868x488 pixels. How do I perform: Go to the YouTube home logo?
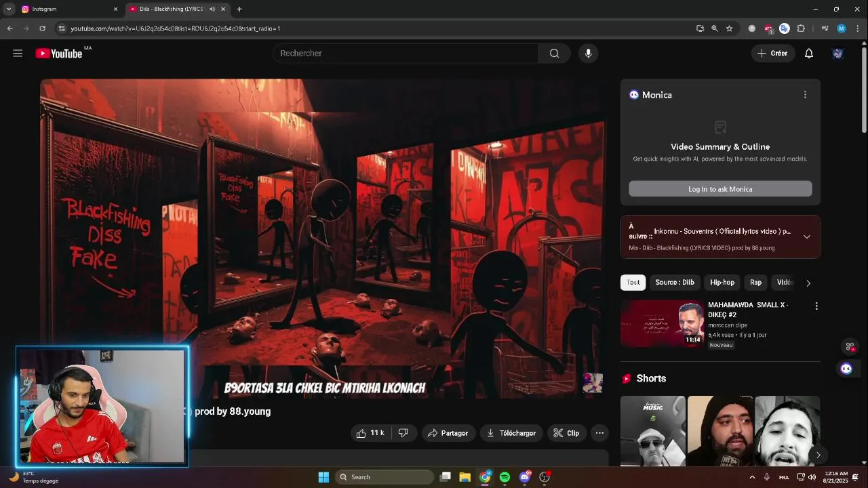point(59,54)
